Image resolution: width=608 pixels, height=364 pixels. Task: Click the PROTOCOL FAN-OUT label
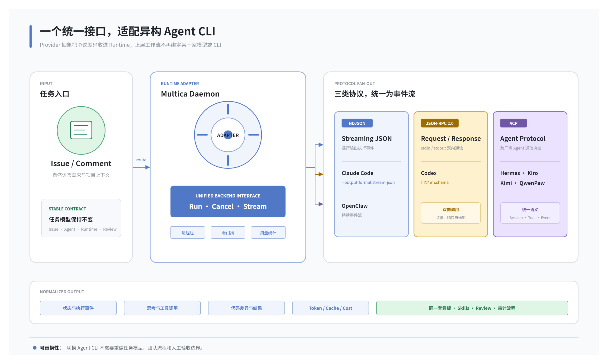pyautogui.click(x=354, y=83)
